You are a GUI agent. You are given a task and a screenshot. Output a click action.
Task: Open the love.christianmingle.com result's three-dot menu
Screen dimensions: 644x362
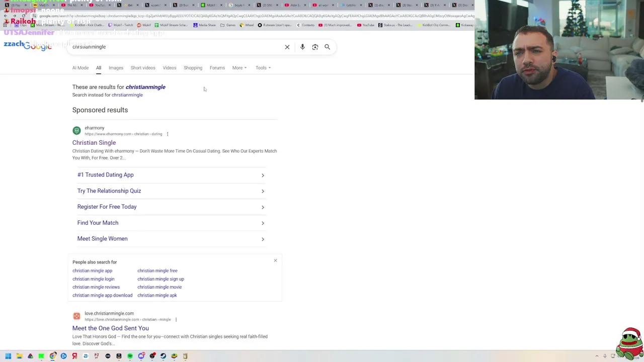[x=176, y=319]
